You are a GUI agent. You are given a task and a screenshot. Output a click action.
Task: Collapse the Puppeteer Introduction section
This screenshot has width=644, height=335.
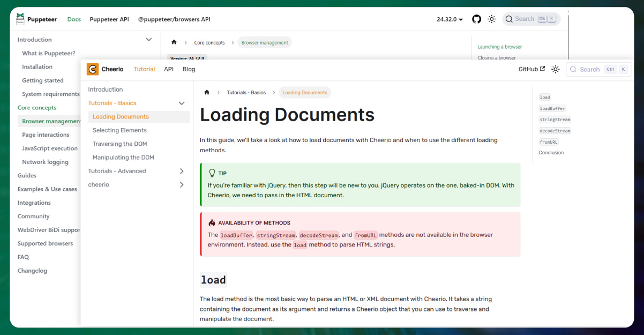149,40
